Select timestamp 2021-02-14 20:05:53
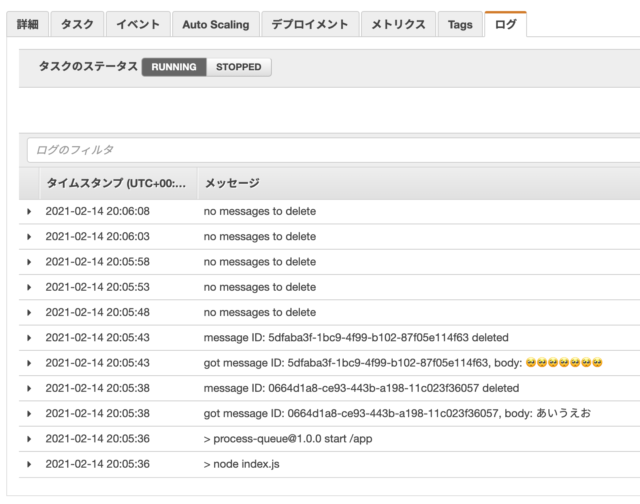This screenshot has width=640, height=504. [98, 287]
